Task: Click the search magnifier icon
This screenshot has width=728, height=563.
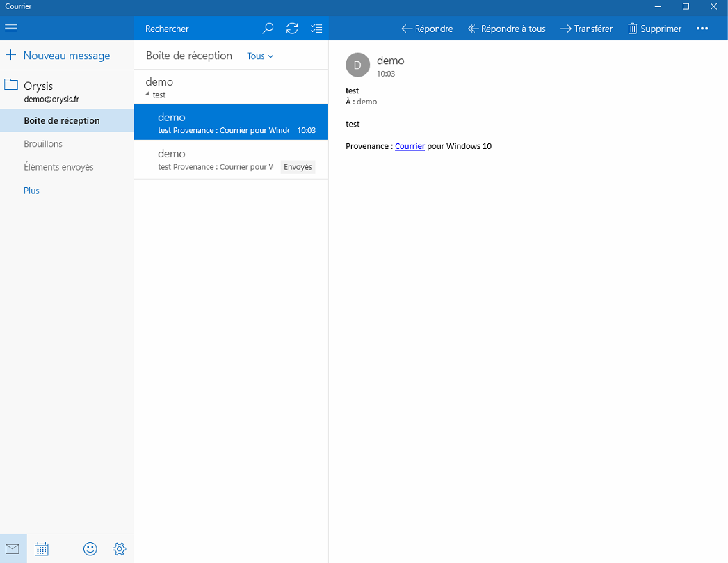Action: coord(268,29)
